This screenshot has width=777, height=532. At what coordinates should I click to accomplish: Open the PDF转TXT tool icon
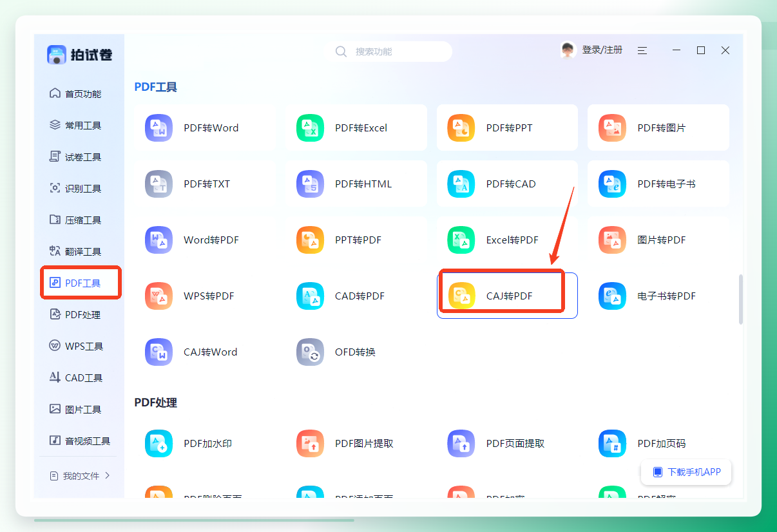point(158,184)
